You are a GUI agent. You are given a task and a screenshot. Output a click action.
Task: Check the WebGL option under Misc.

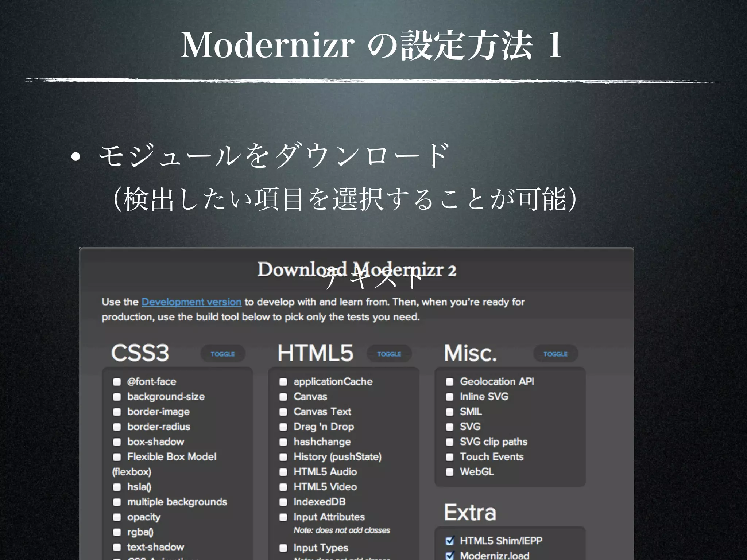[449, 472]
